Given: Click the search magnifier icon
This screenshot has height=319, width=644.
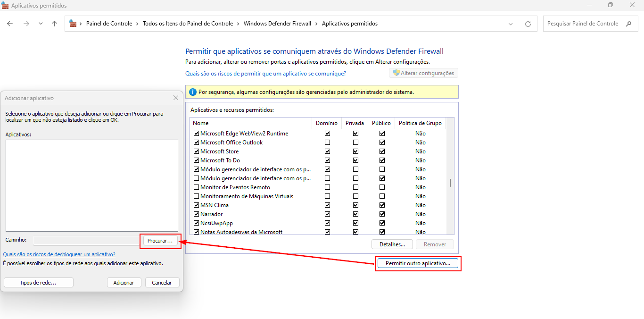Looking at the screenshot, I should tap(628, 24).
